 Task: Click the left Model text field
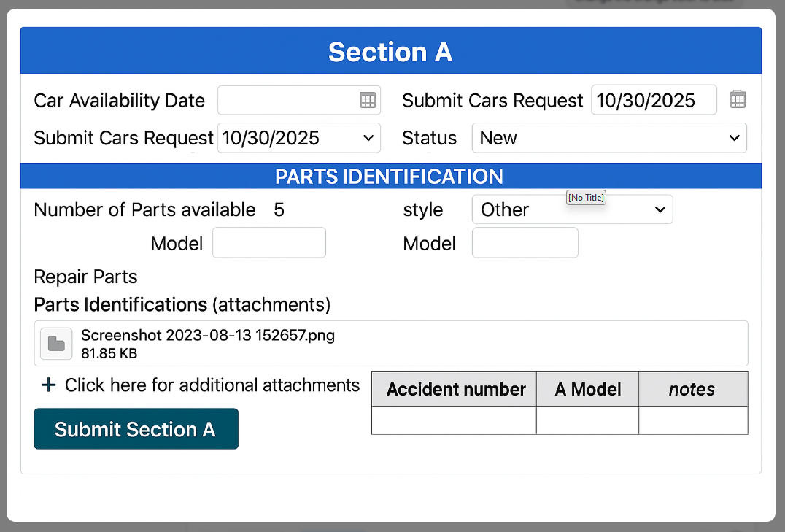point(269,243)
